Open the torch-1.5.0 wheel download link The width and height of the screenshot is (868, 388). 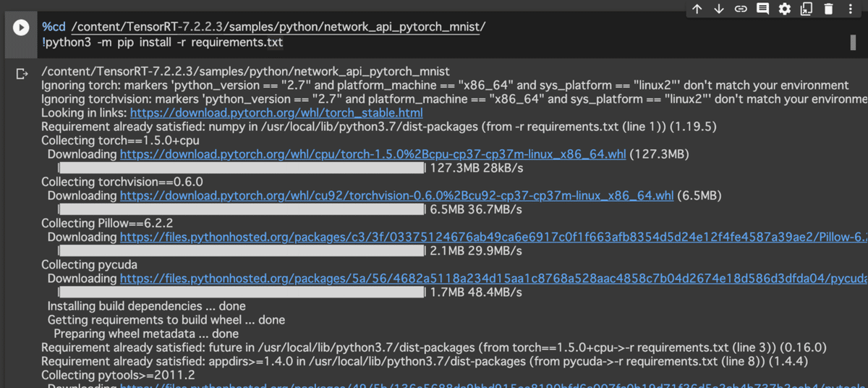[x=373, y=155]
